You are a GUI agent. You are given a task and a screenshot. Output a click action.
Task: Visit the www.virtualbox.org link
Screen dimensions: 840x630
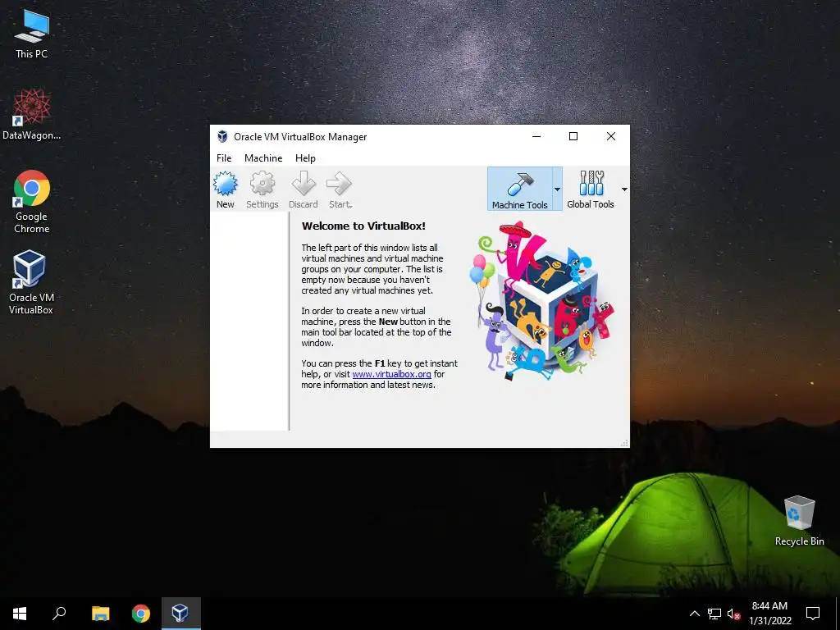pos(391,374)
